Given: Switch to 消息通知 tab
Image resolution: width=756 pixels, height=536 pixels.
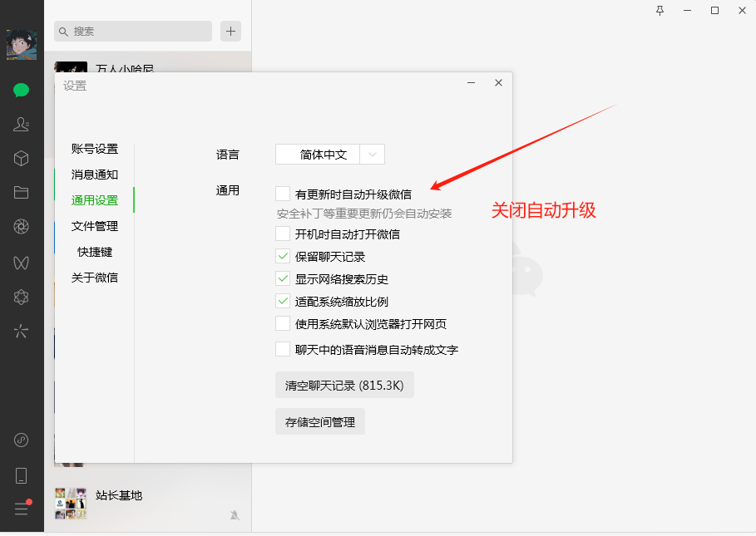Looking at the screenshot, I should [95, 175].
